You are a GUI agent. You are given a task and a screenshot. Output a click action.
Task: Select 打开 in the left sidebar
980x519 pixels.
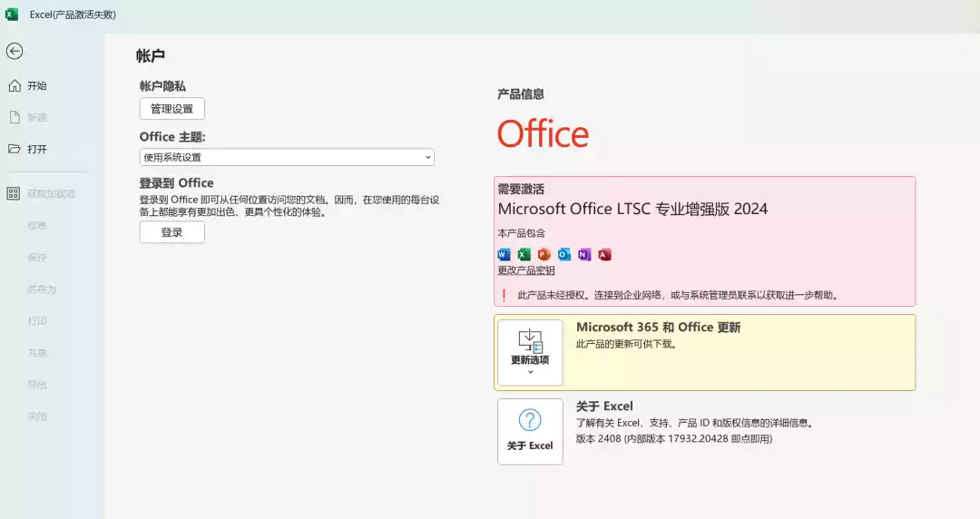[x=36, y=149]
